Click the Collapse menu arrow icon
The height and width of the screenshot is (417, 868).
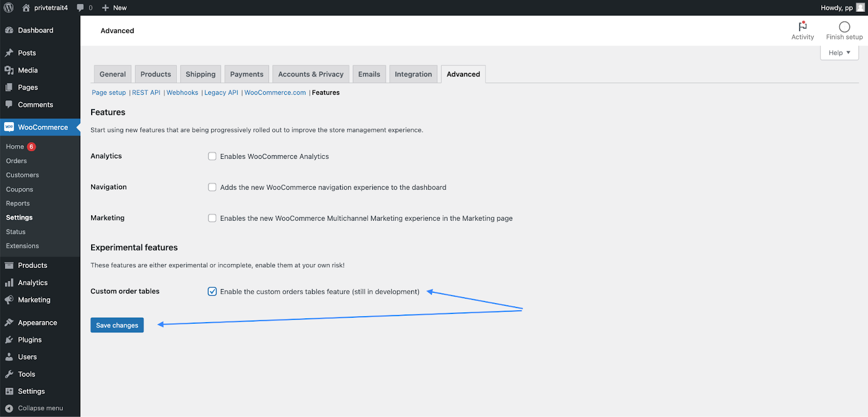coord(9,408)
